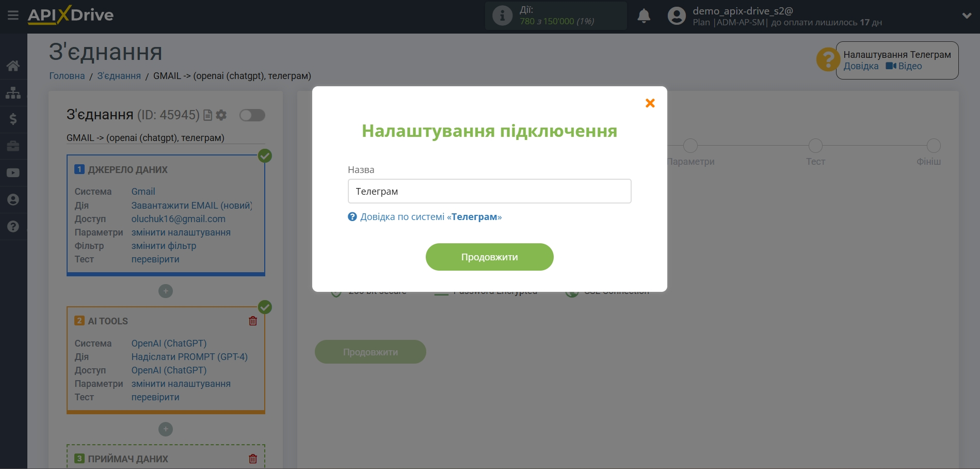Open the briefcase icon in sidebar
This screenshot has height=469, width=980.
point(13,146)
